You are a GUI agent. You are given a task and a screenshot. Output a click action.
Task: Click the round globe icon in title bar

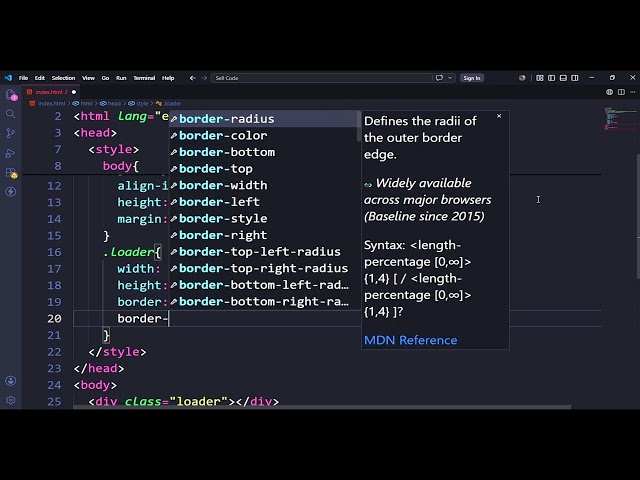click(522, 78)
